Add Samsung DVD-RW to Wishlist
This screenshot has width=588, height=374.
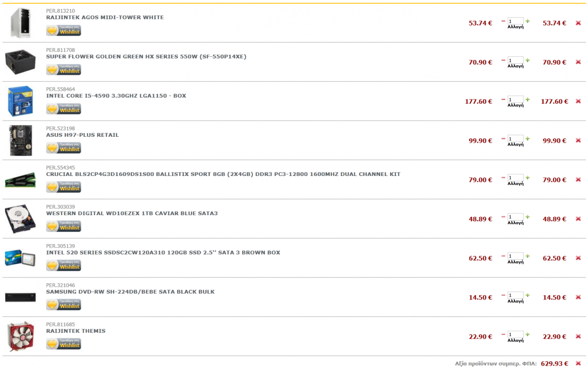click(x=64, y=305)
